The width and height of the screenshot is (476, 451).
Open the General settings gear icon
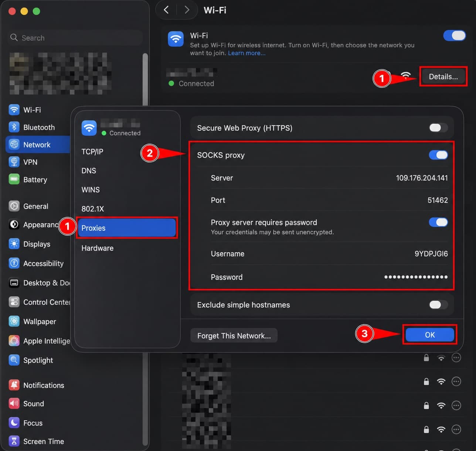(x=14, y=206)
